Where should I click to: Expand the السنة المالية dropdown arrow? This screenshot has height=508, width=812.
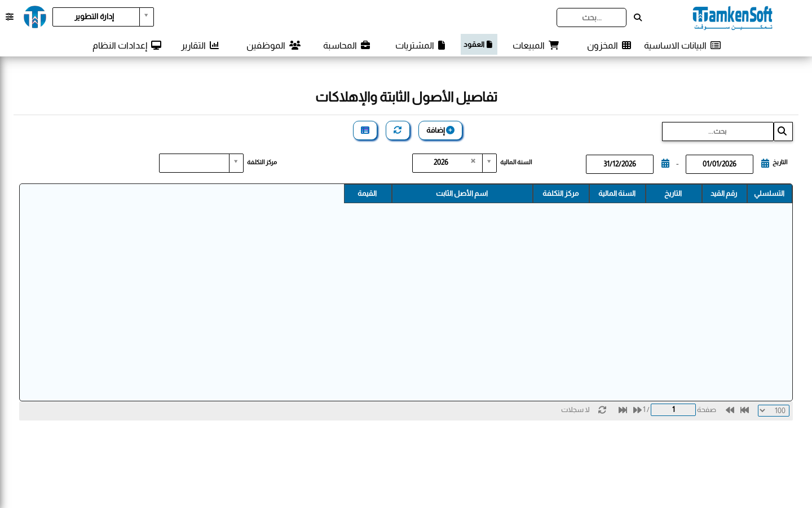coord(489,162)
